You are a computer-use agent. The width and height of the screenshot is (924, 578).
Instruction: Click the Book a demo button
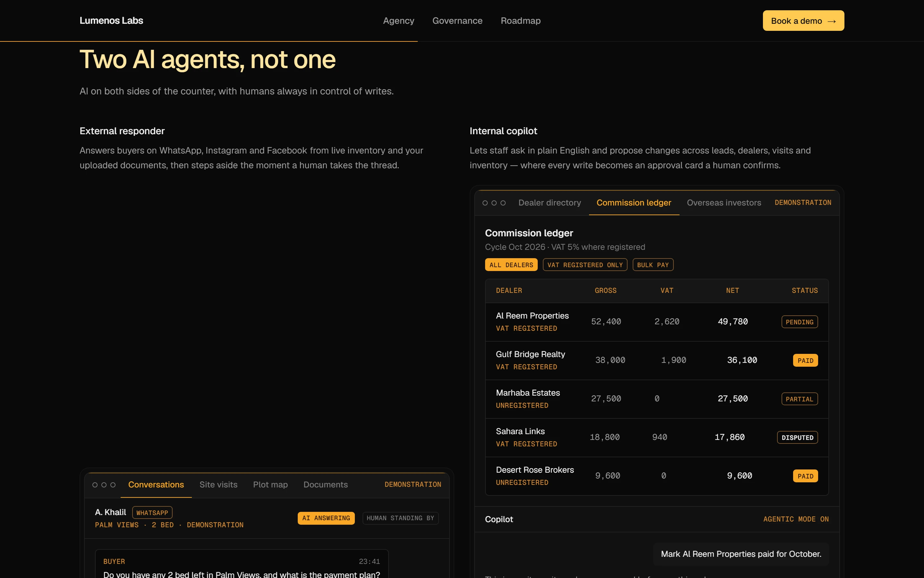[803, 21]
